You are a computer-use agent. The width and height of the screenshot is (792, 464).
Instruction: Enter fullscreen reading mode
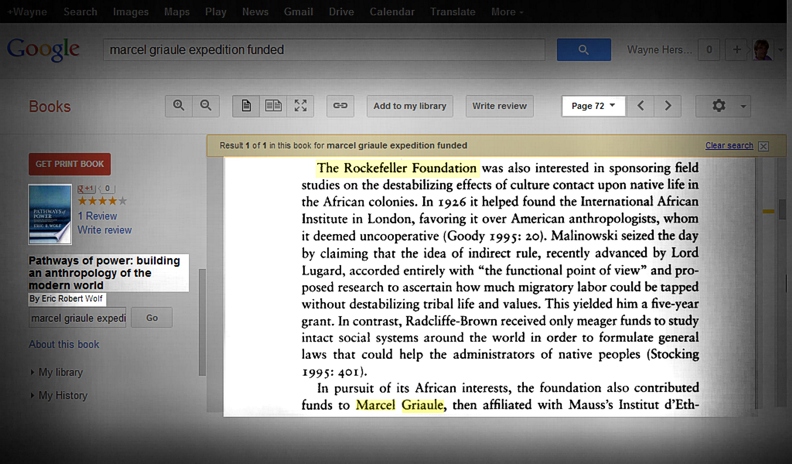301,106
